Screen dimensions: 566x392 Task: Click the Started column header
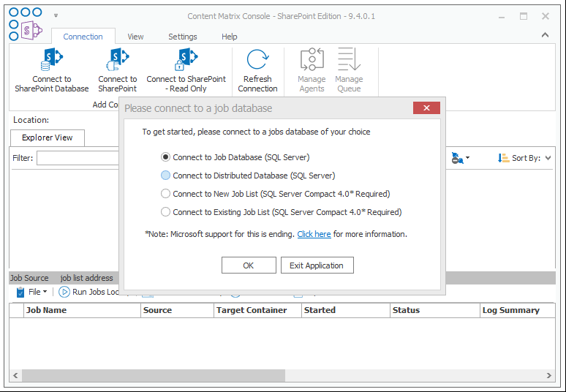coord(346,310)
